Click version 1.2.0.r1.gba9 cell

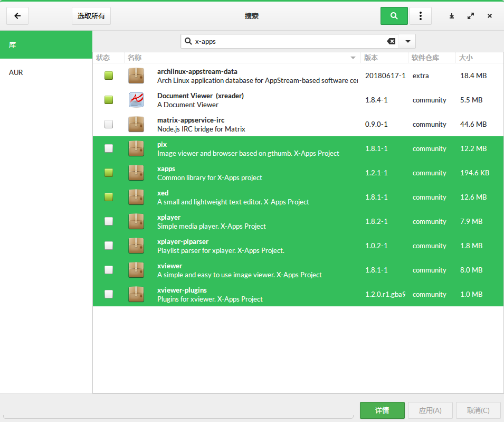[385, 294]
